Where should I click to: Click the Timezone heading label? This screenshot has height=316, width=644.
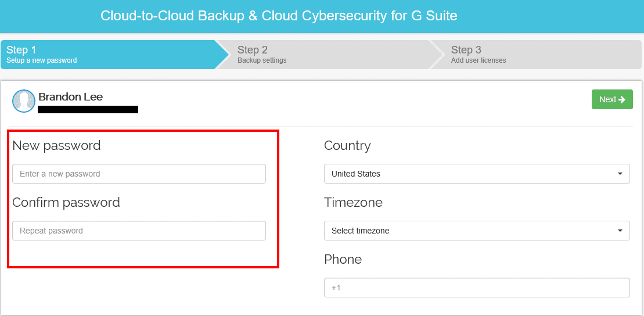tap(353, 203)
